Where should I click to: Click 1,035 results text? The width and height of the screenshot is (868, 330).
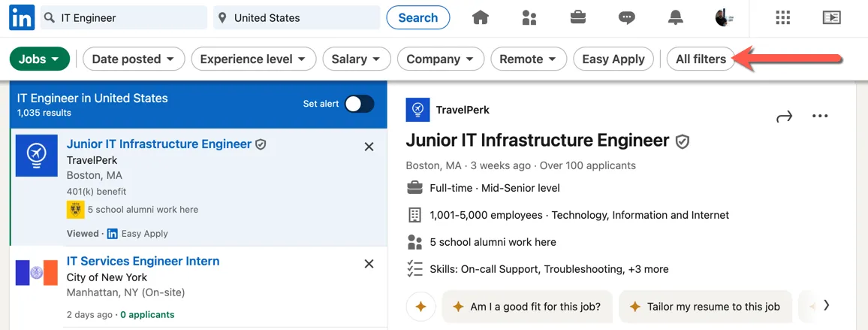(44, 113)
